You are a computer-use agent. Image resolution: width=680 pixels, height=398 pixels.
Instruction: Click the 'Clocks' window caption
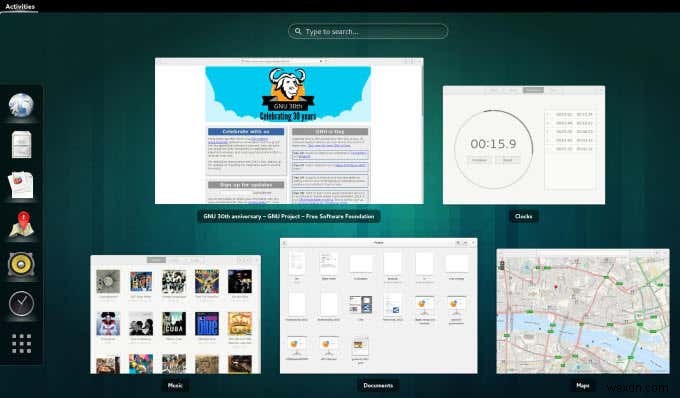tap(523, 216)
